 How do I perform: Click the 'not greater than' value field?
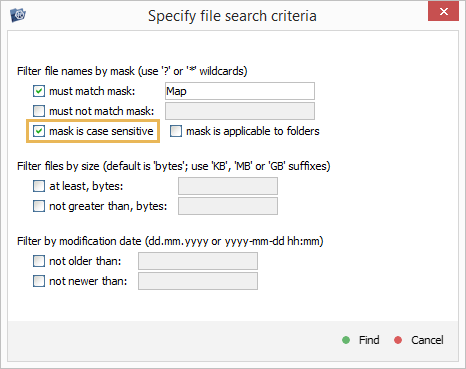tap(228, 206)
